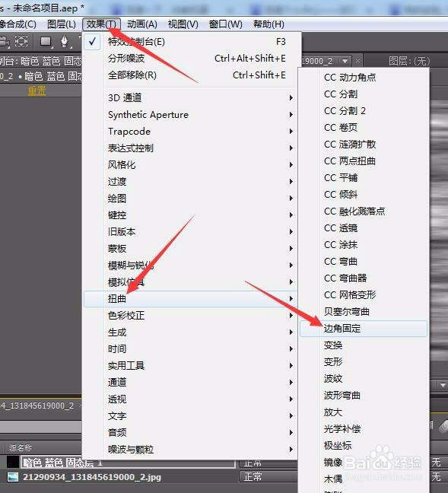This screenshot has height=493, width=448.
Task: Click the orange 重置 reset link
Action: coord(37,91)
